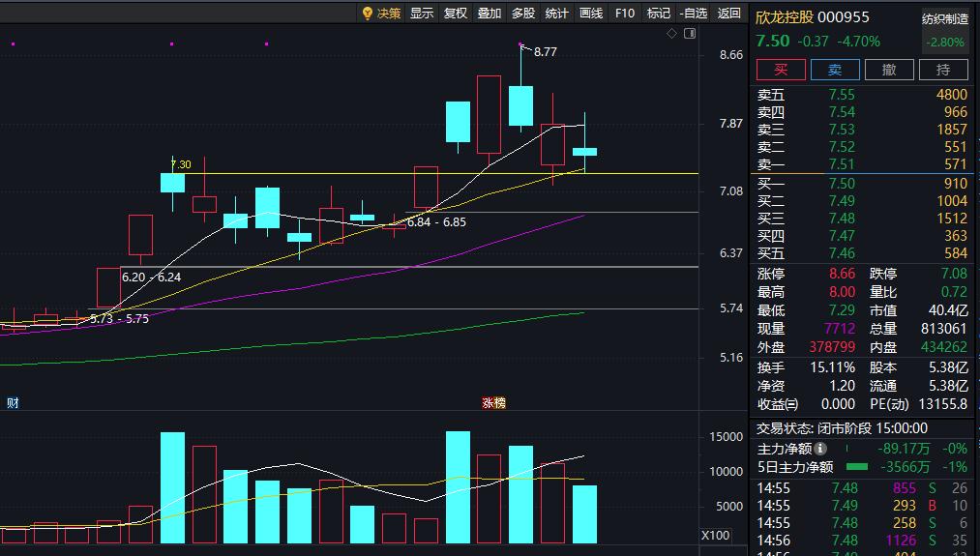The image size is (980, 556).
Task: Select 买四 price 7.47
Action: (x=842, y=236)
